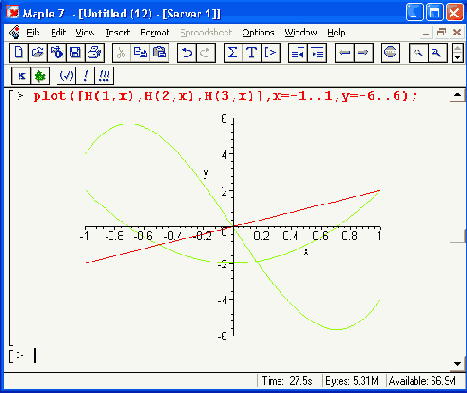Click the Stop computation icon
The height and width of the screenshot is (393, 467).
390,53
